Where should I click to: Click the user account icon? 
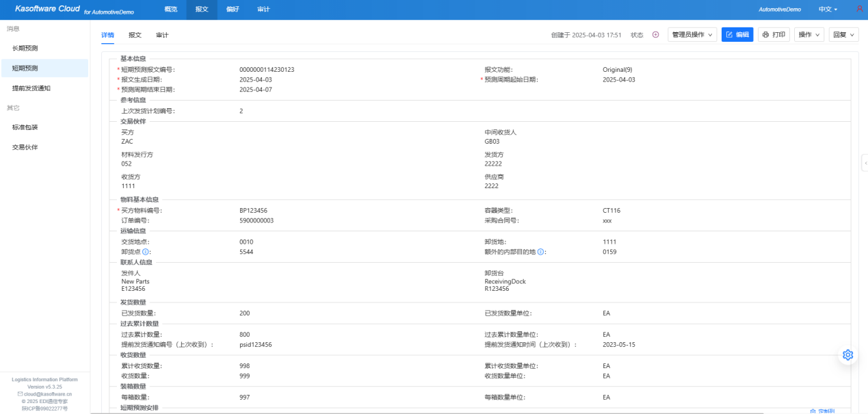coord(859,9)
